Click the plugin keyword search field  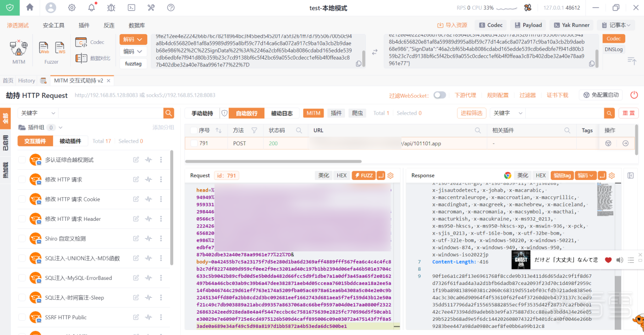[111, 113]
